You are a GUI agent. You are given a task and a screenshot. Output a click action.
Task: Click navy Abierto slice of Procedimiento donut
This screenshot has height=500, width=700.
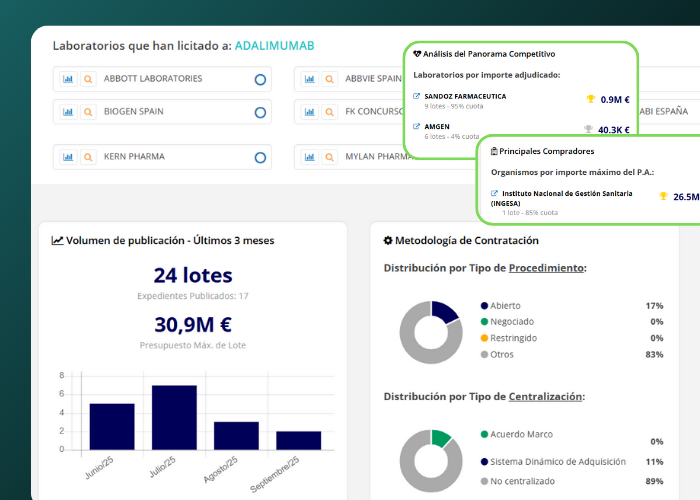444,312
